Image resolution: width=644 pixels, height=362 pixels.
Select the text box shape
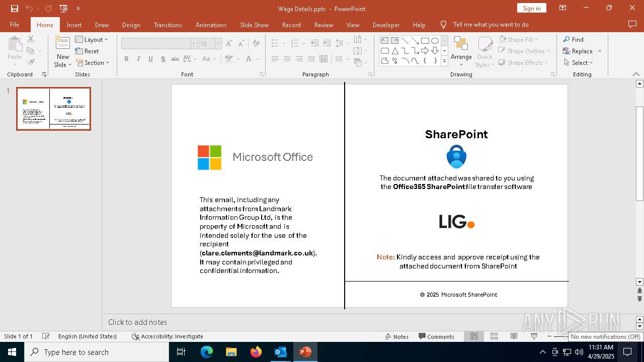[x=385, y=40]
